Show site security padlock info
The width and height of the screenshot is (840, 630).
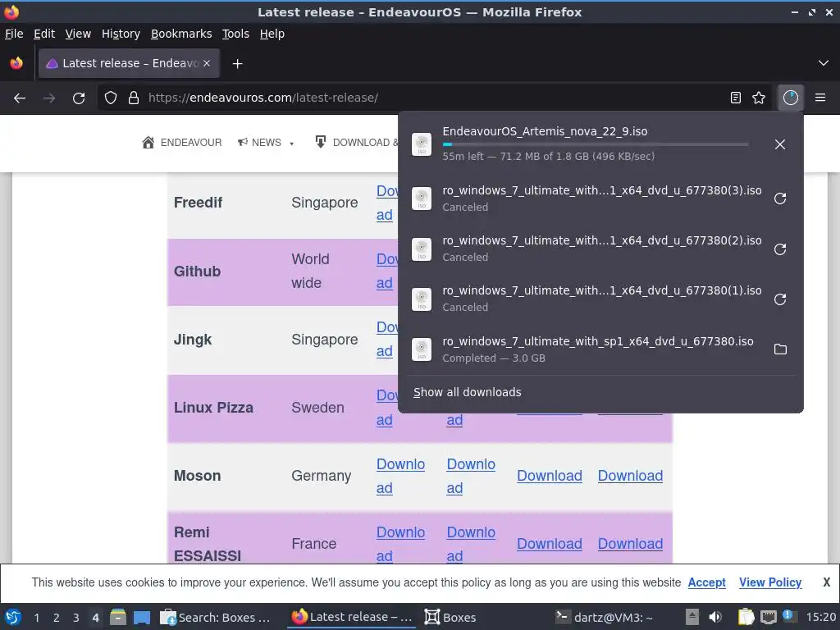coord(134,98)
